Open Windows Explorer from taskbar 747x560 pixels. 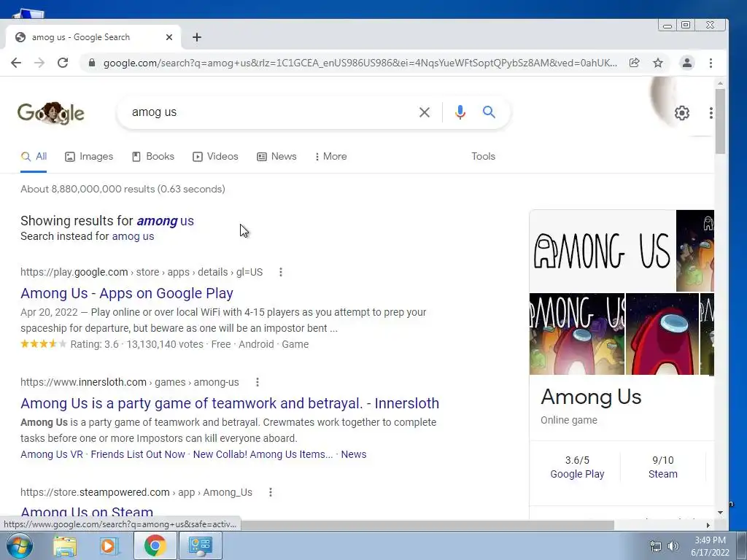click(65, 546)
